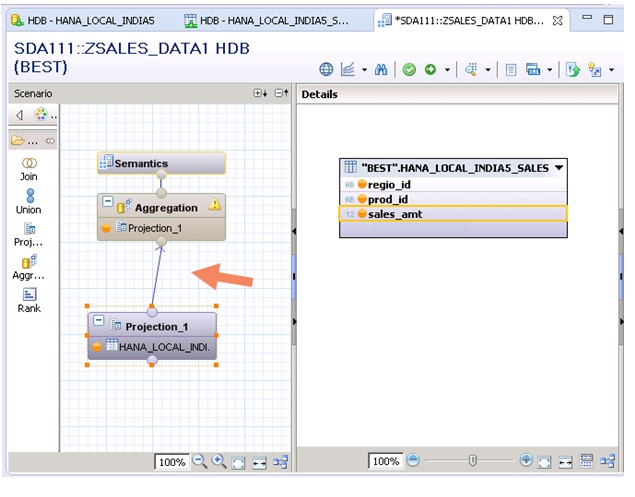635x497 pixels.
Task: Click plus button of Details zoom slider
Action: pos(526,460)
